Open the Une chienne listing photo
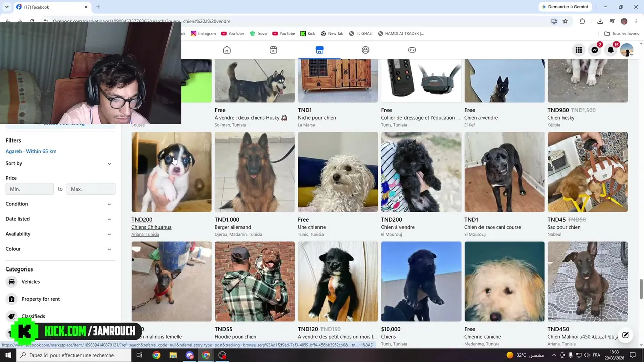This screenshot has height=362, width=644. [x=338, y=172]
